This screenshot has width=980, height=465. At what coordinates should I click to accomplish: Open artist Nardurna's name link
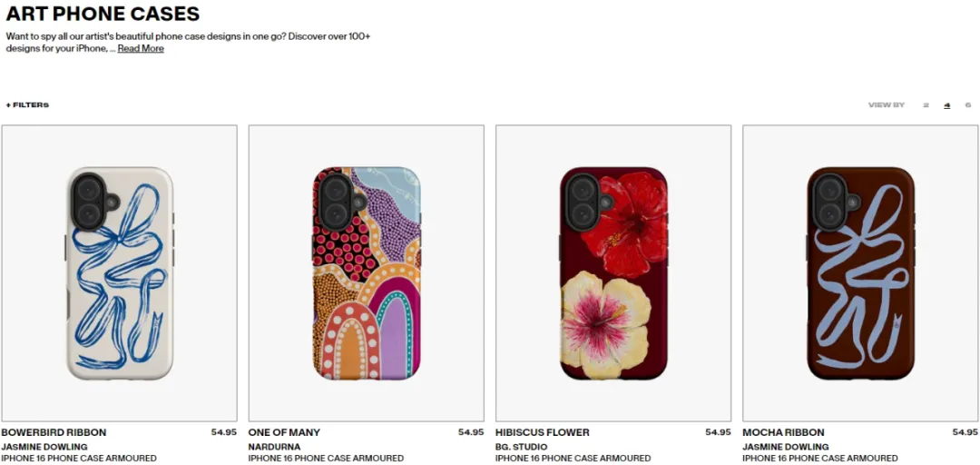point(274,447)
